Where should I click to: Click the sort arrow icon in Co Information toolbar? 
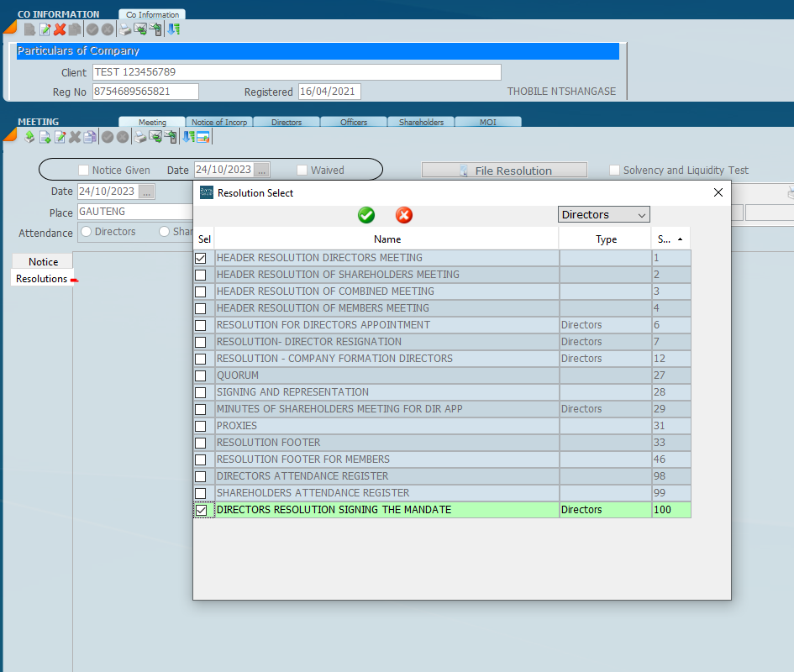[x=174, y=29]
